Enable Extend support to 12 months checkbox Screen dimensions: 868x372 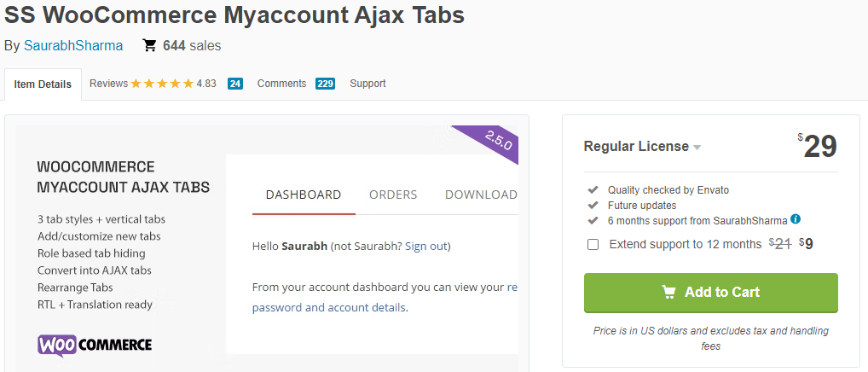click(x=593, y=245)
